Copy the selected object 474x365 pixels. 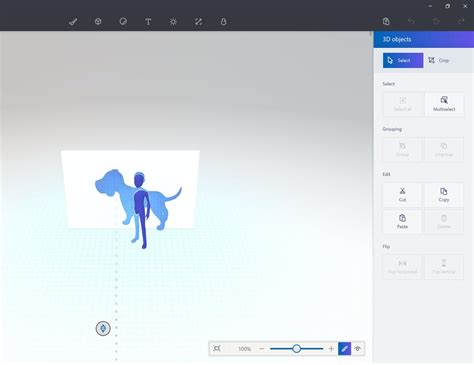point(444,195)
